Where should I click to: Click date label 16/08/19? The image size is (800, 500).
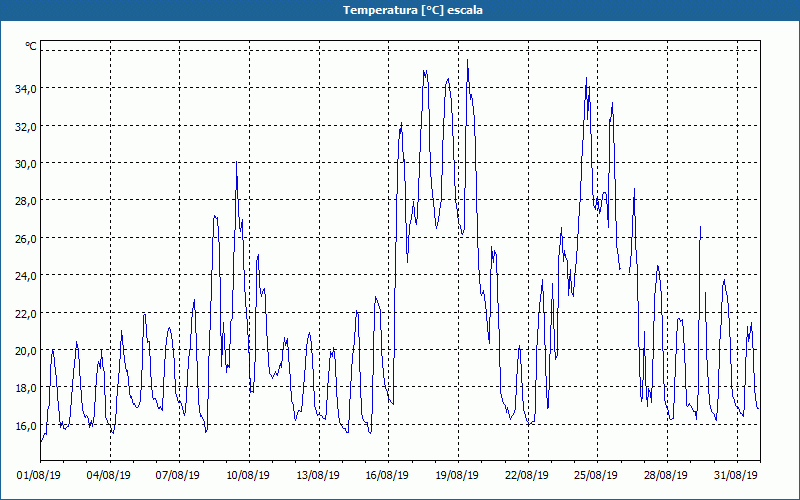pyautogui.click(x=387, y=475)
